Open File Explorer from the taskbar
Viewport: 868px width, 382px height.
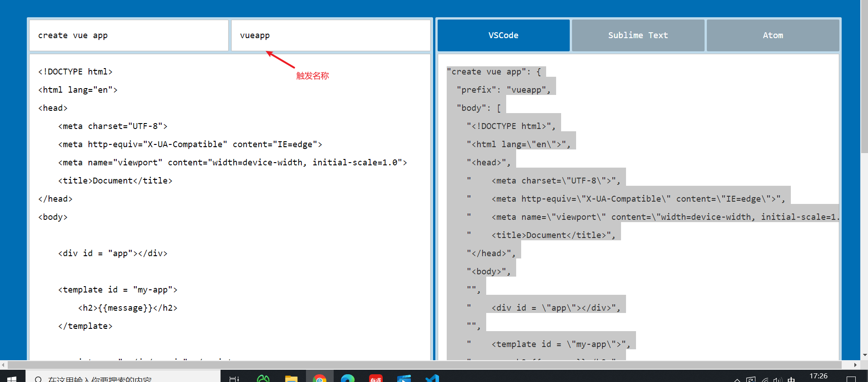pyautogui.click(x=291, y=378)
